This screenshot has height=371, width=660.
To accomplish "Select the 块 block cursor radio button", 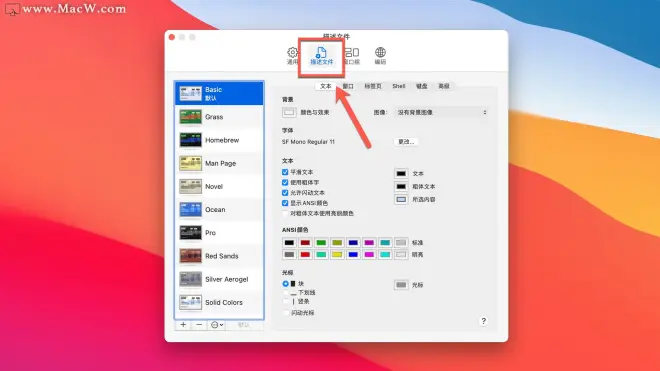I will tap(285, 284).
